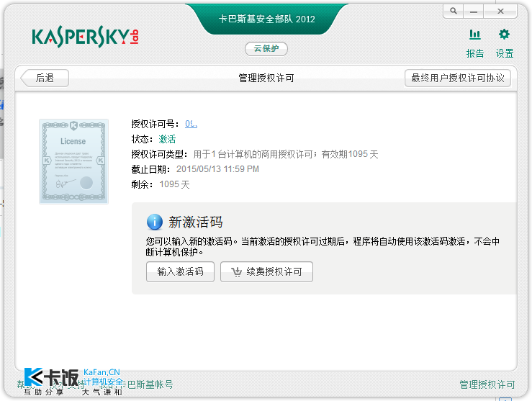Click the 激活 status text

pyautogui.click(x=167, y=139)
